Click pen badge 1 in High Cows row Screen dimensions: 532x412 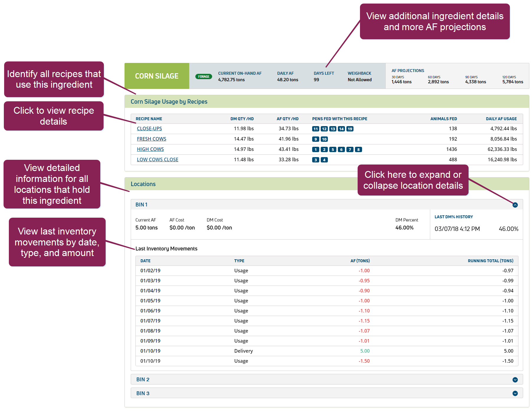click(x=315, y=149)
